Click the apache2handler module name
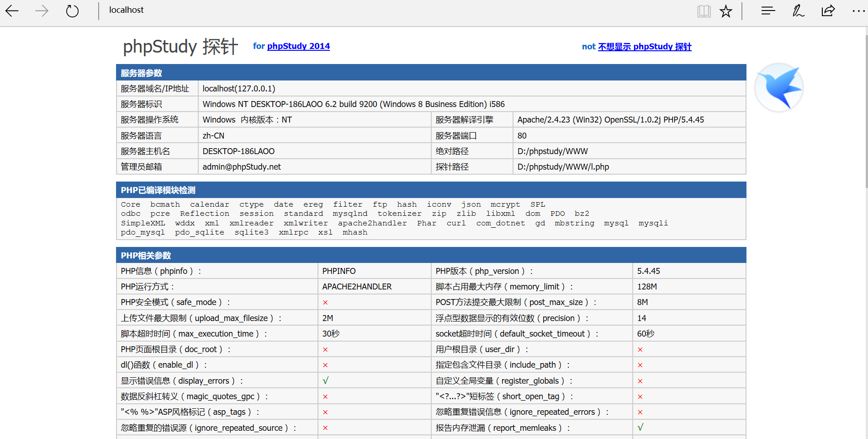This screenshot has width=868, height=439. point(372,223)
